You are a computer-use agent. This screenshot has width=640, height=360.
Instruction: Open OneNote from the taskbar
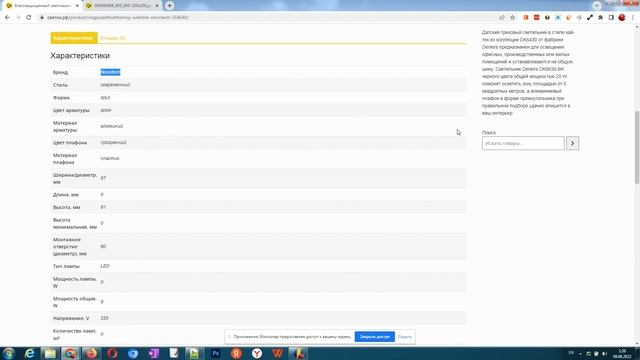coord(153,353)
